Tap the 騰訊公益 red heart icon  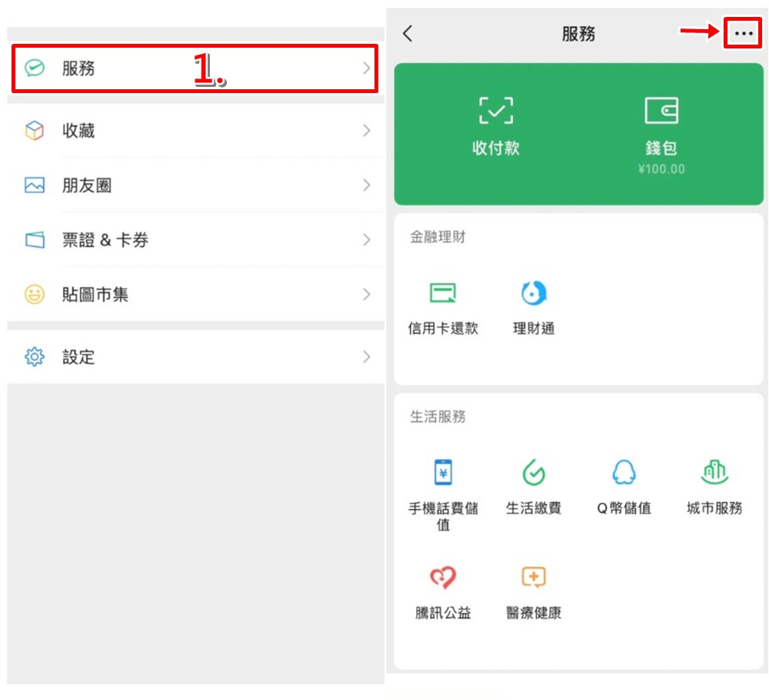click(443, 578)
